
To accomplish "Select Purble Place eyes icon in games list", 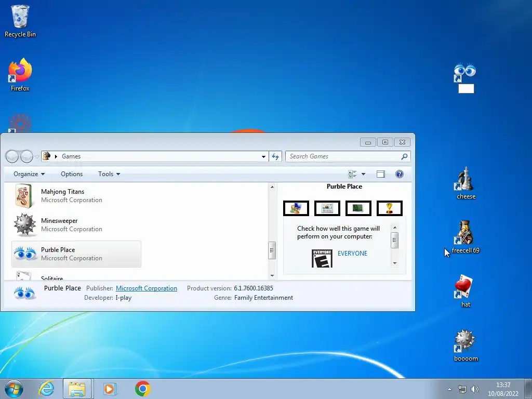I will 25,254.
